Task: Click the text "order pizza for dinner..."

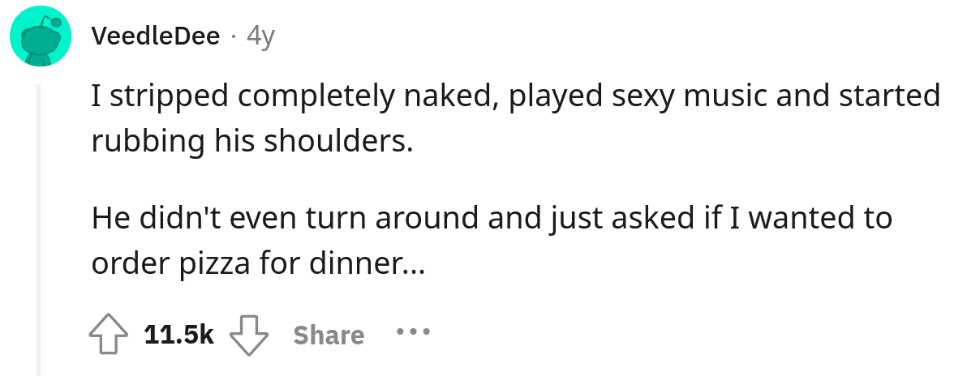Action: (257, 264)
